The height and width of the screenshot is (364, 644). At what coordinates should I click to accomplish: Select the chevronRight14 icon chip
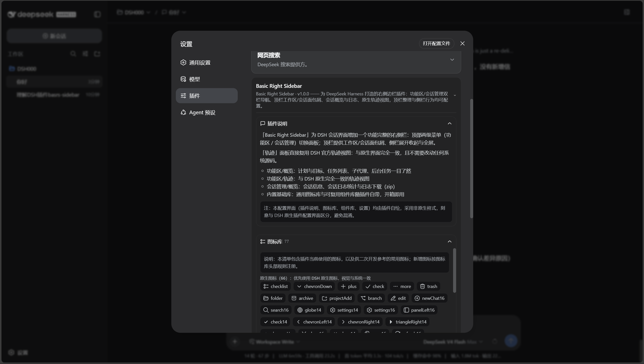point(360,322)
